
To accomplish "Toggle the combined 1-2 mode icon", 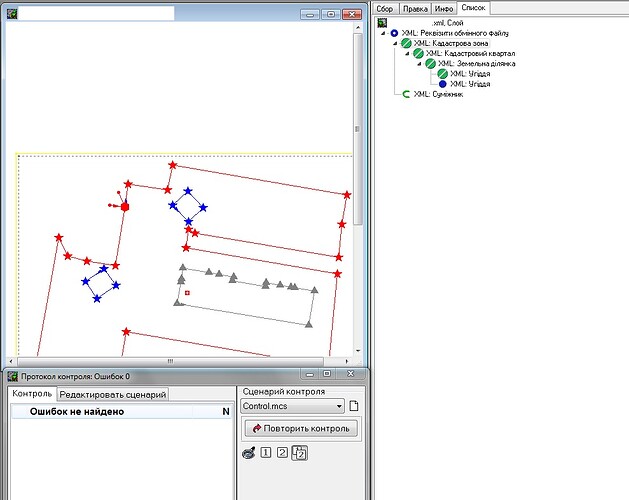I will 300,453.
